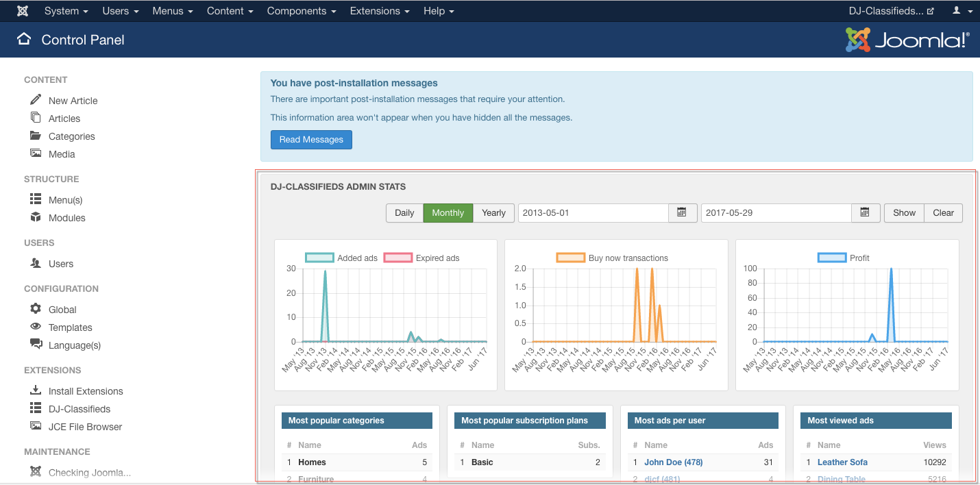Open the Components dropdown menu
Screen dimensions: 980x485
(x=302, y=11)
